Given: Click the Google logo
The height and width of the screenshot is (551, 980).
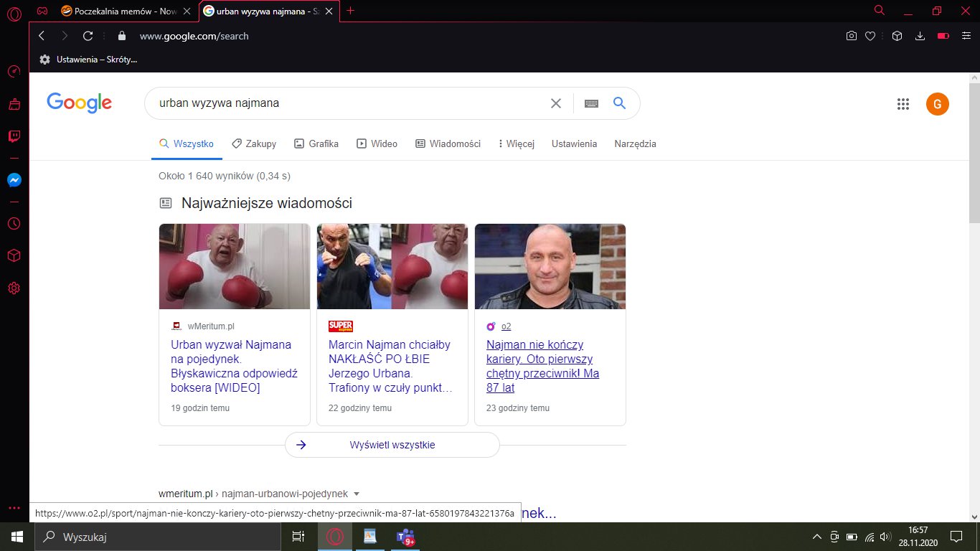Looking at the screenshot, I should [79, 103].
